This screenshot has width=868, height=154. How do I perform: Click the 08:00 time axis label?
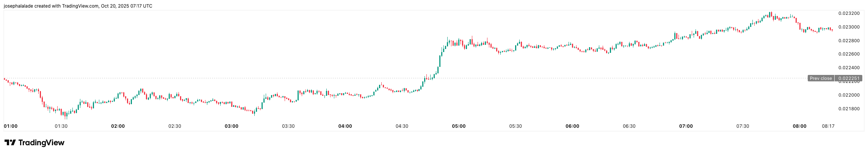coord(799,126)
